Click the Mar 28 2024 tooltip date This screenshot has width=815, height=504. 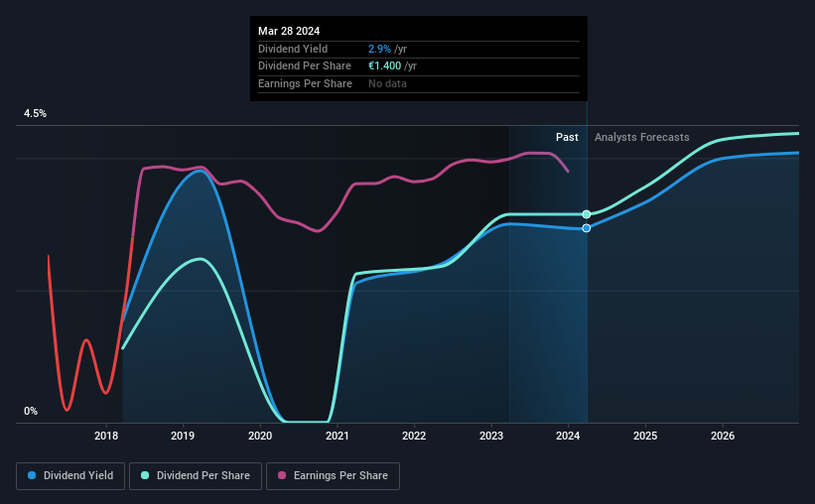tap(289, 31)
